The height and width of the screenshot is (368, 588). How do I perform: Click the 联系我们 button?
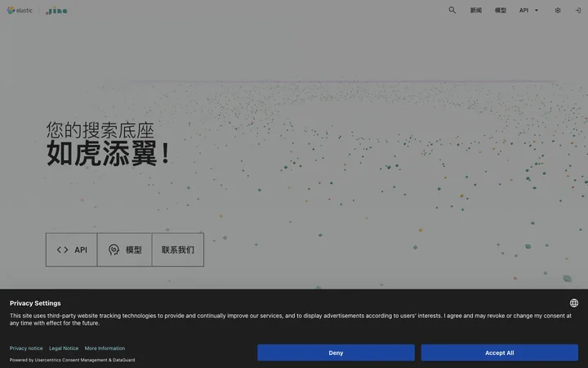pyautogui.click(x=178, y=249)
